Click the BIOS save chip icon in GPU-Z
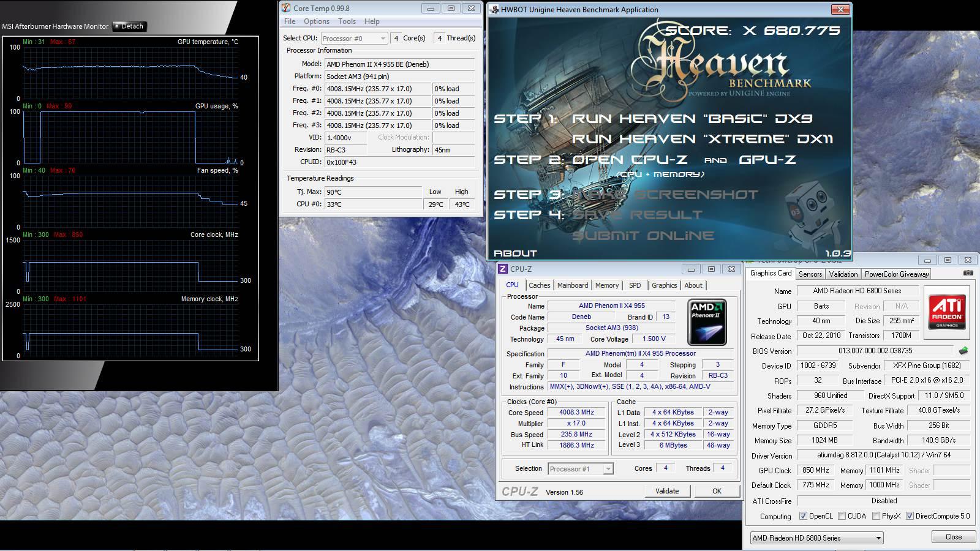Viewport: 980px width, 551px height. (963, 351)
